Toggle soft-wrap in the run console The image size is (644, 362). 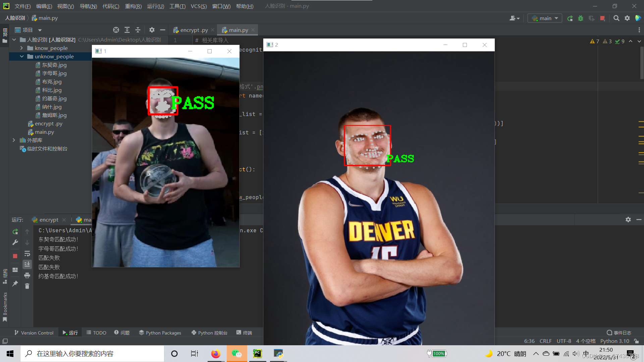click(x=27, y=254)
